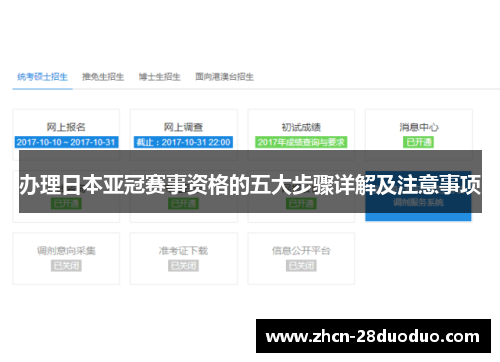Open the 网上报名 card
500x362 pixels.
pyautogui.click(x=66, y=135)
